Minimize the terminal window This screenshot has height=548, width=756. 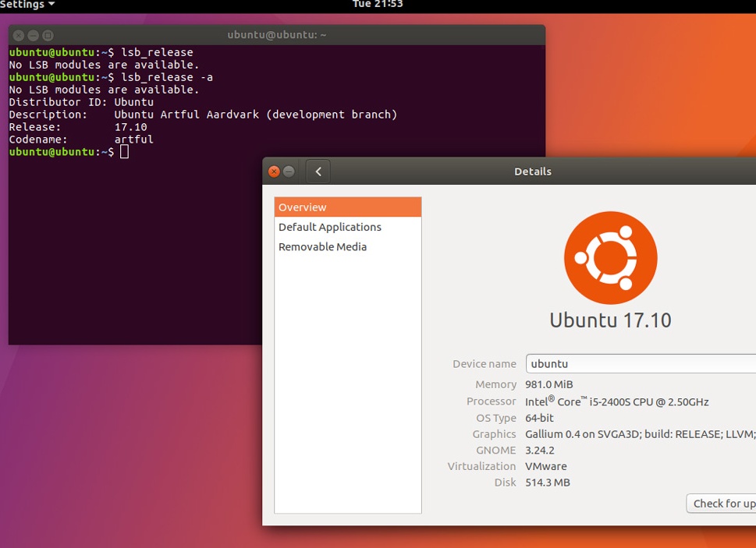pos(33,35)
